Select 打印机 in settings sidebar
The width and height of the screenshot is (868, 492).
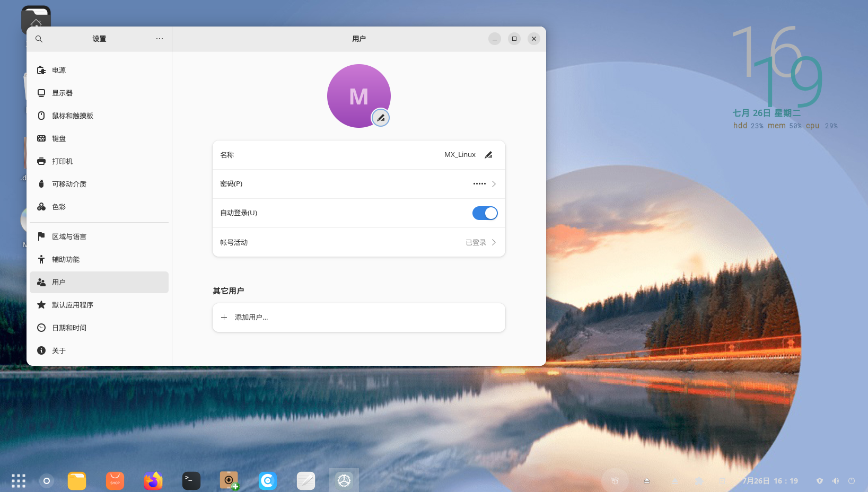pos(99,161)
